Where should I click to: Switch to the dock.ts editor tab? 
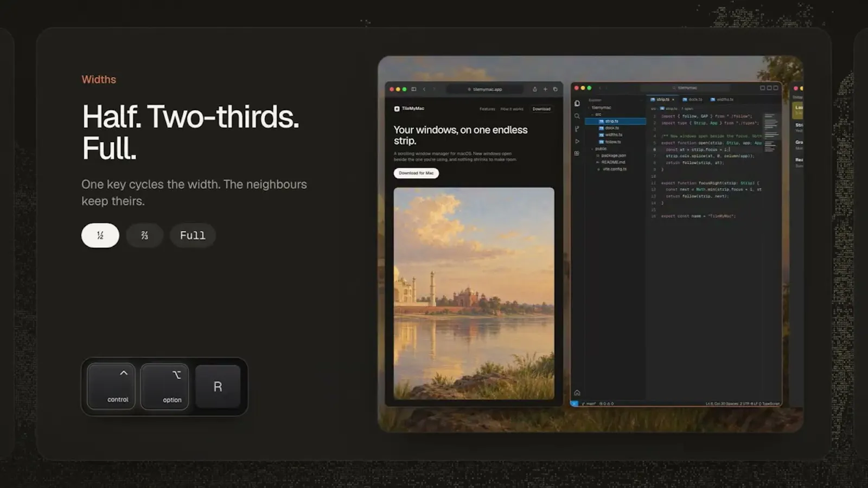coord(692,100)
